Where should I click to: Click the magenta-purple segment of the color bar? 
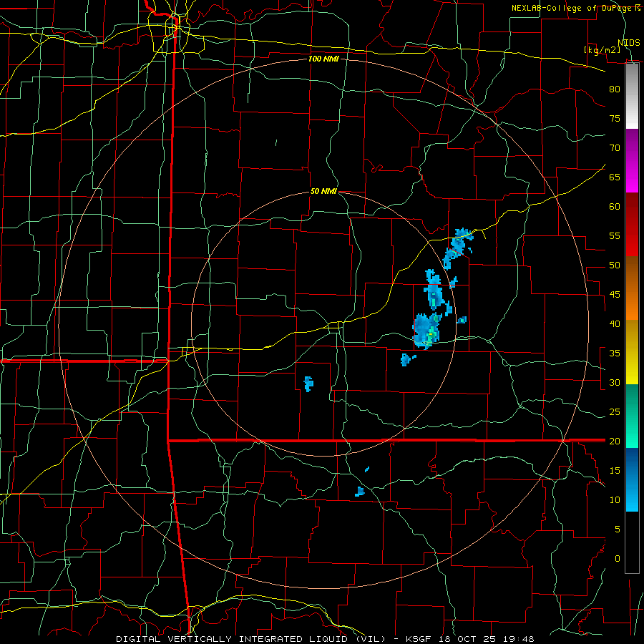632,161
